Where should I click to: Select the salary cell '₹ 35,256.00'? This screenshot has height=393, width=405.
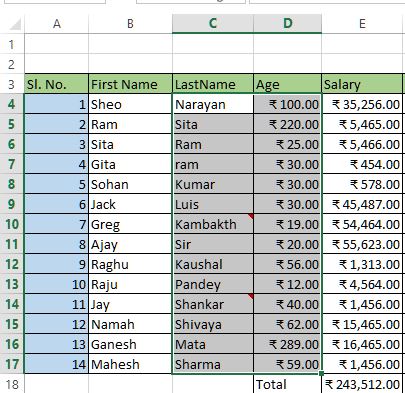point(362,104)
